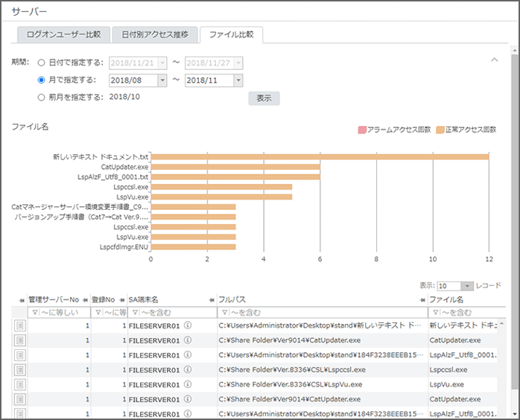This screenshot has height=420, width=520.
Task: Click the pin icon left of 登録No header
Action: click(x=85, y=300)
